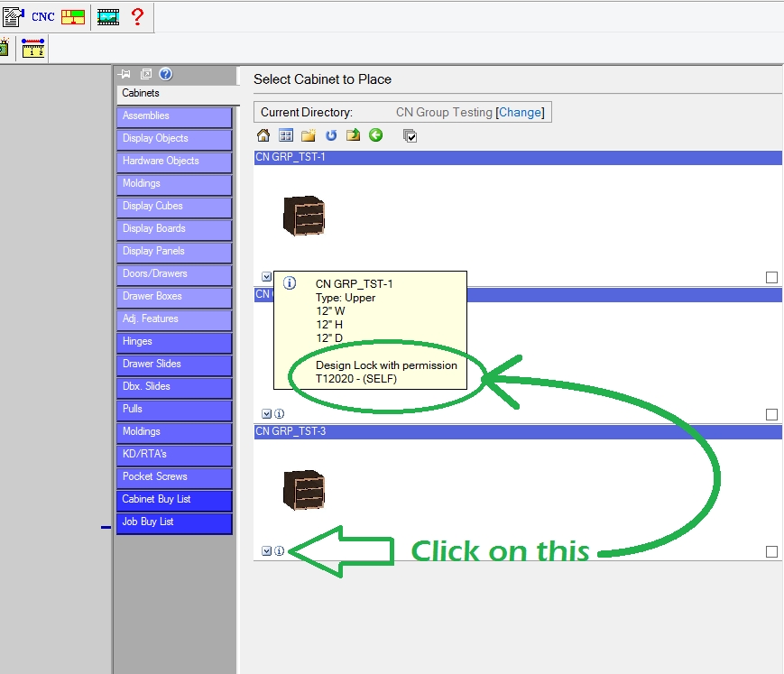
Task: Open the Drawer Slides category
Action: click(174, 365)
